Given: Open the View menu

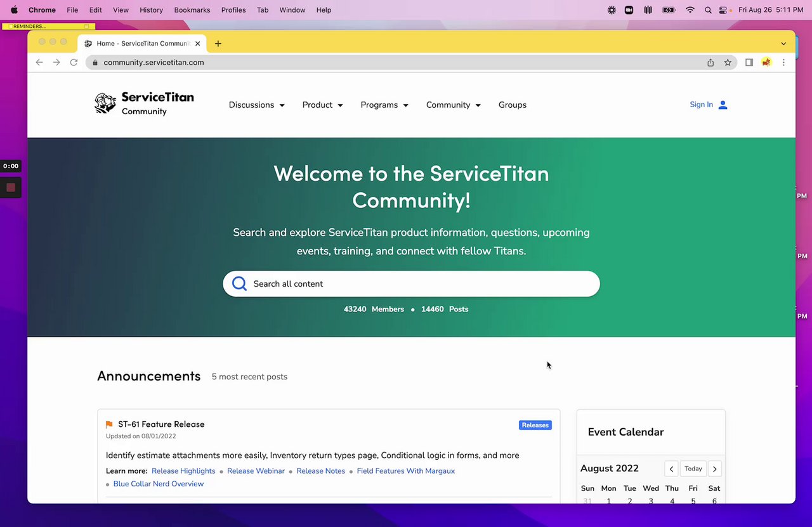Looking at the screenshot, I should point(121,10).
